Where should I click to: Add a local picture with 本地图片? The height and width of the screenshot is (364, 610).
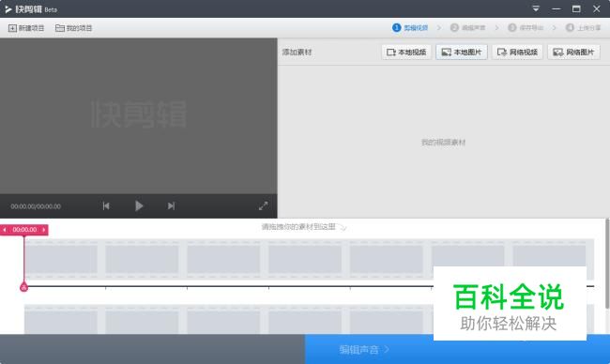pyautogui.click(x=462, y=53)
